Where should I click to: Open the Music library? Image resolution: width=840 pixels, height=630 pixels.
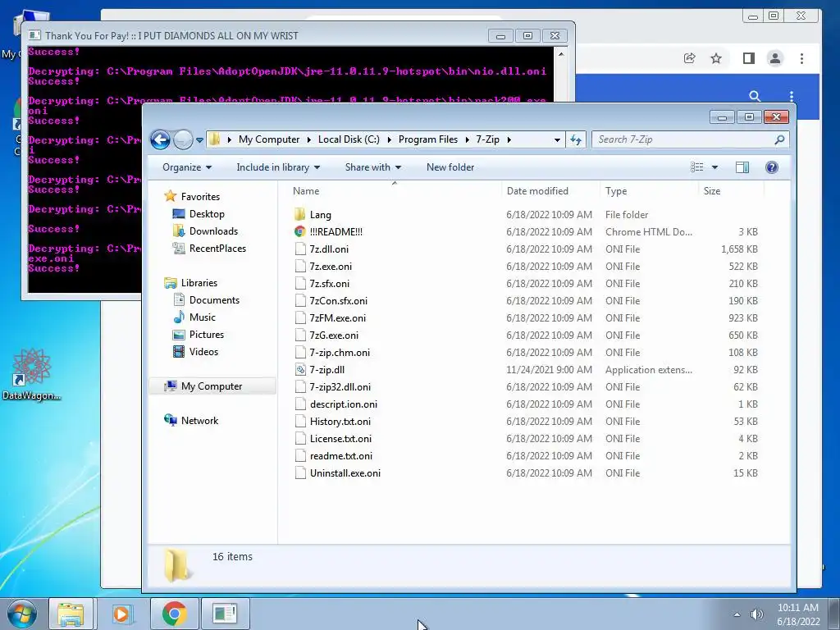click(202, 317)
